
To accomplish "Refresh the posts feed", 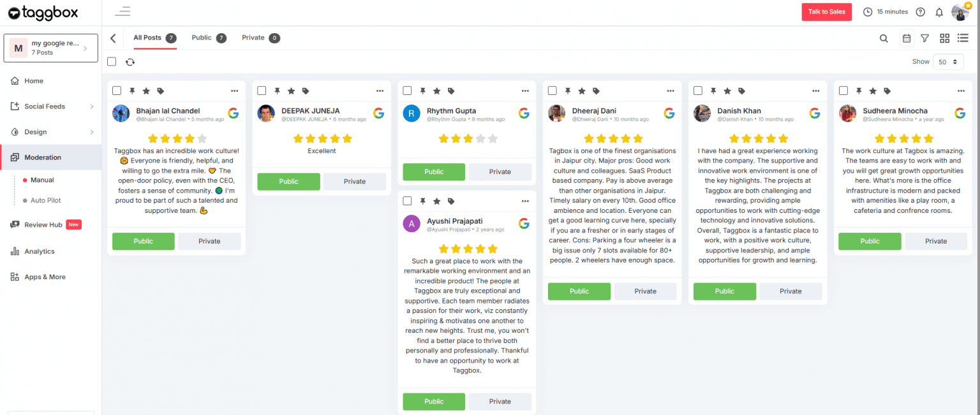I will pos(130,62).
